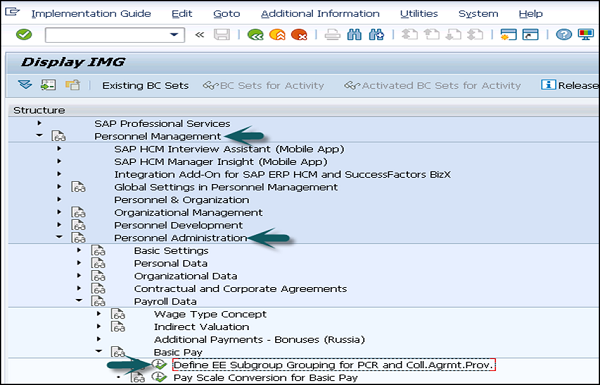Collapse the Personnel Management node
This screenshot has height=385, width=600.
(39, 135)
